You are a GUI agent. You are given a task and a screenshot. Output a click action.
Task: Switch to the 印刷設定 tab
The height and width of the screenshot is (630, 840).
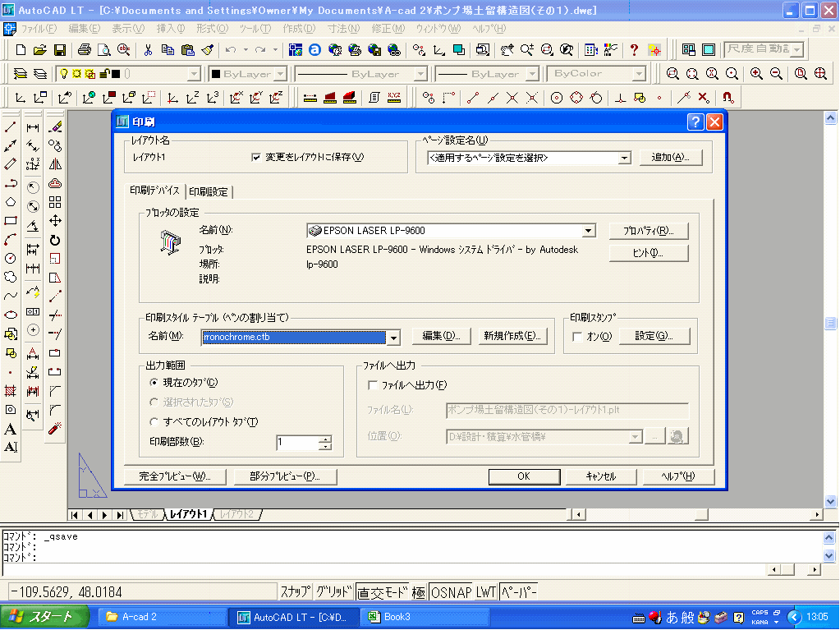coord(209,191)
